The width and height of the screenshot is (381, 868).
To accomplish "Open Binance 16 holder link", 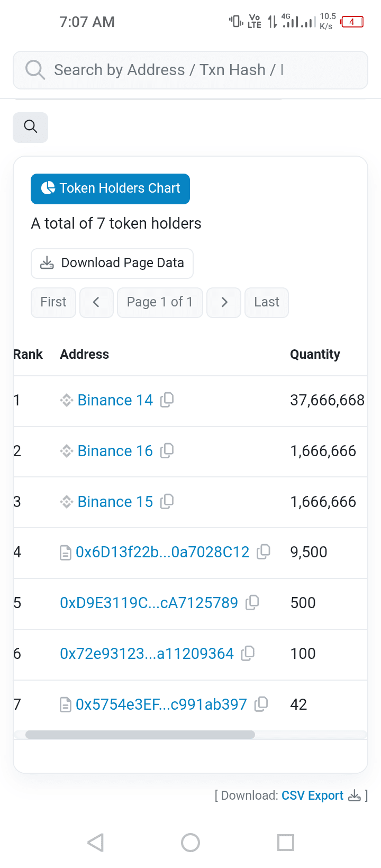I will (x=115, y=451).
